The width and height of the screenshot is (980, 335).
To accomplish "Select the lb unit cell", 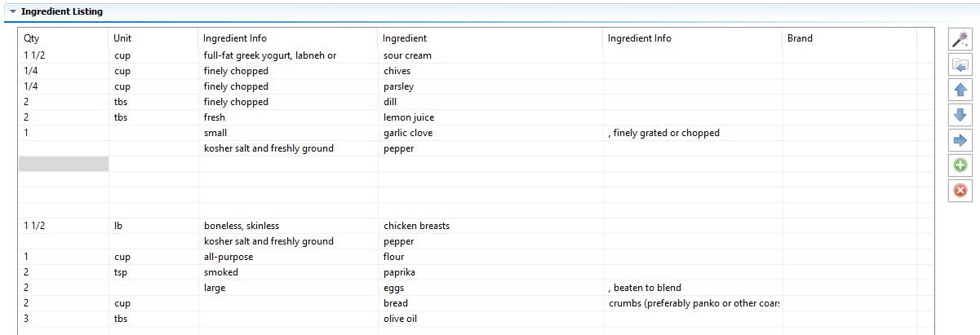I will click(x=153, y=226).
